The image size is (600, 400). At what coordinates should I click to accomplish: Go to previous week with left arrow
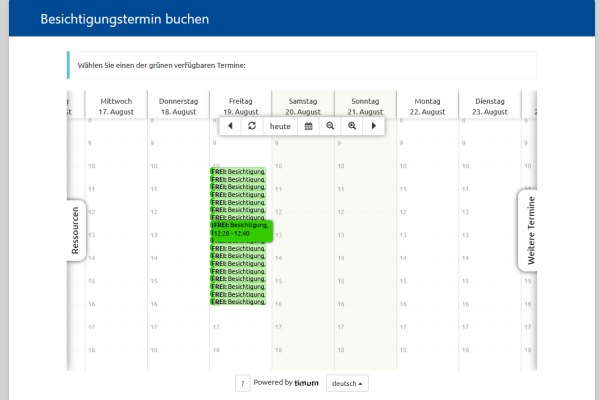[x=230, y=126]
